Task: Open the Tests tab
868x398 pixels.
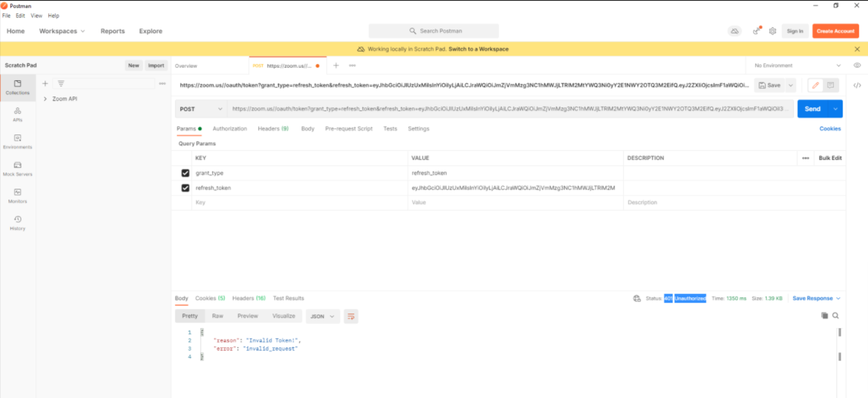Action: coord(390,128)
